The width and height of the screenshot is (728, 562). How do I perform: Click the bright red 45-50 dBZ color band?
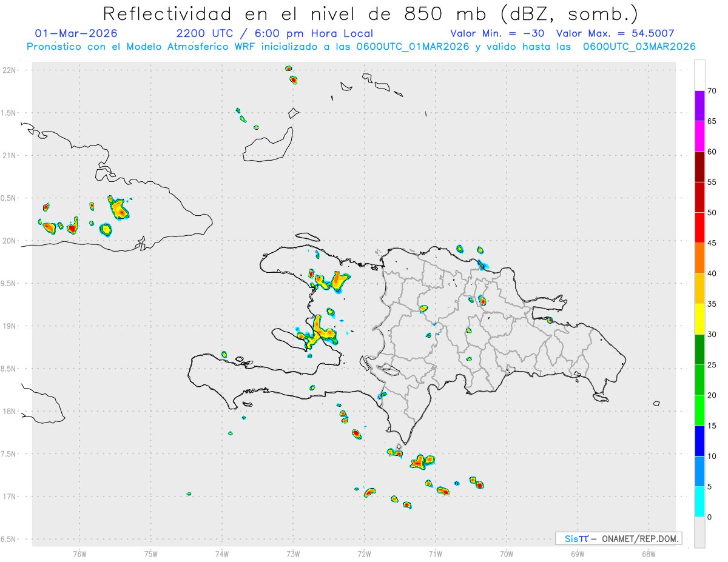click(699, 228)
